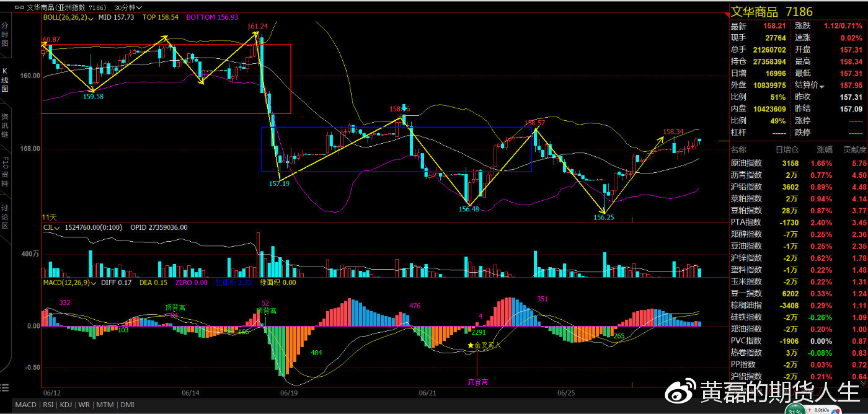Click the 06/19 date label on time axis
868x414 pixels.
coord(289,393)
